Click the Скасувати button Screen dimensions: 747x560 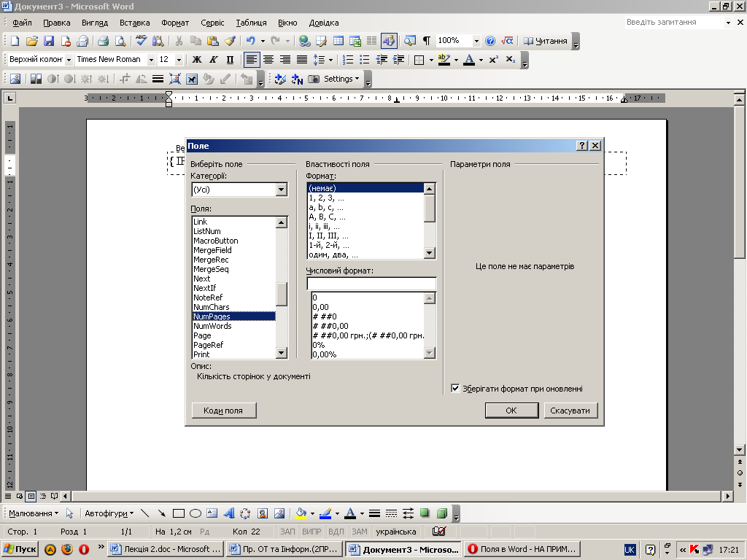[570, 411]
